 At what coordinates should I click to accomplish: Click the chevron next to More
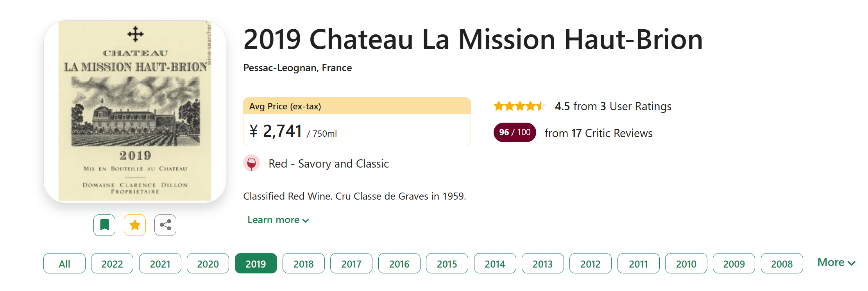coord(852,263)
